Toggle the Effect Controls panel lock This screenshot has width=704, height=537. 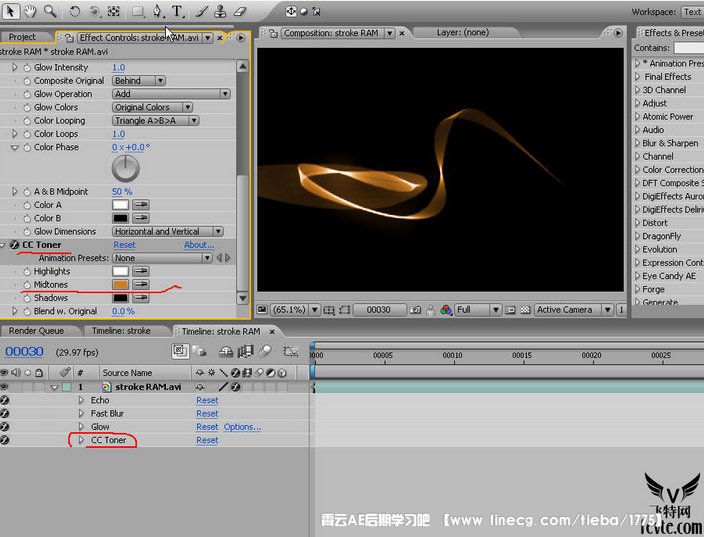click(x=69, y=38)
